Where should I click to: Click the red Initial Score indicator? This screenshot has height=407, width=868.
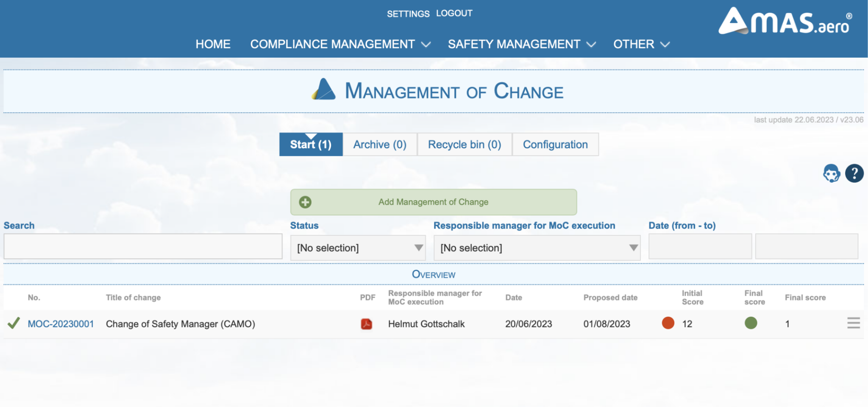(x=668, y=323)
